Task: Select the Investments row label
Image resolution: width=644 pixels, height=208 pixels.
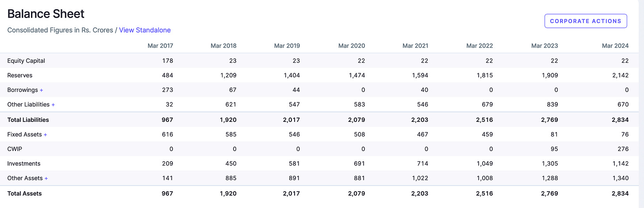Action: click(24, 164)
